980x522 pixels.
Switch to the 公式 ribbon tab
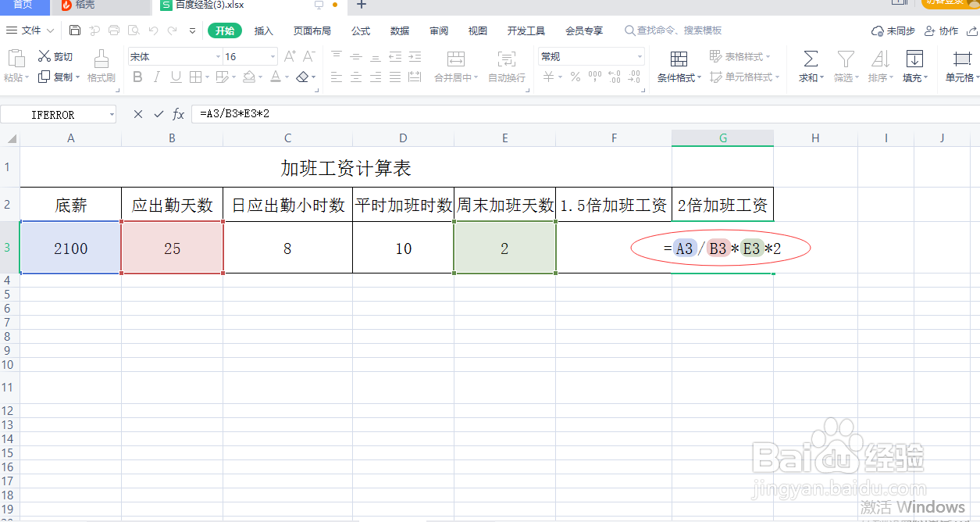[360, 30]
